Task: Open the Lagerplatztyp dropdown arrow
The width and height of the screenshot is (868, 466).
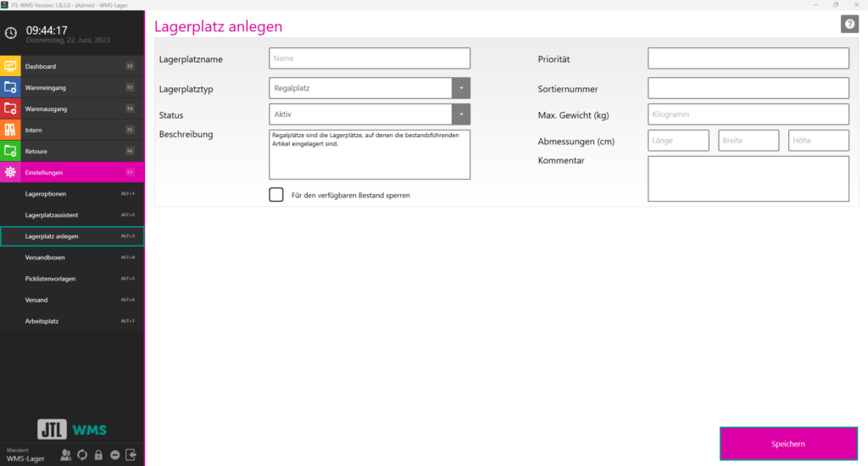Action: (461, 88)
